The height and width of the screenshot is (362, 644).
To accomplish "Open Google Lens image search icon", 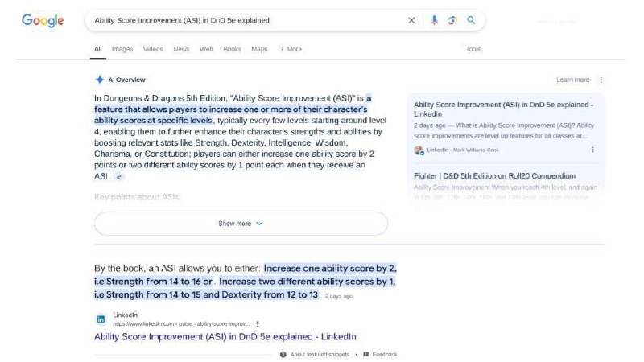I will pos(452,20).
